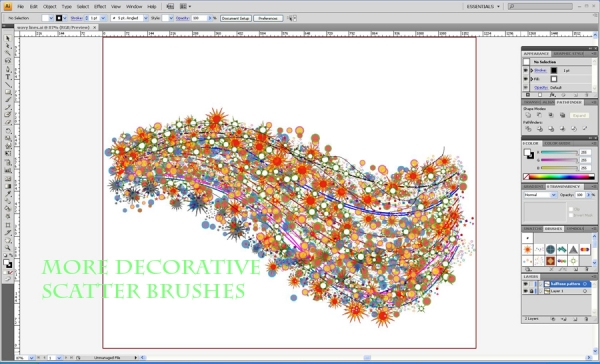Toggle Opacity visibility in Appearance panel
This screenshot has width=600, height=364.
click(x=526, y=88)
